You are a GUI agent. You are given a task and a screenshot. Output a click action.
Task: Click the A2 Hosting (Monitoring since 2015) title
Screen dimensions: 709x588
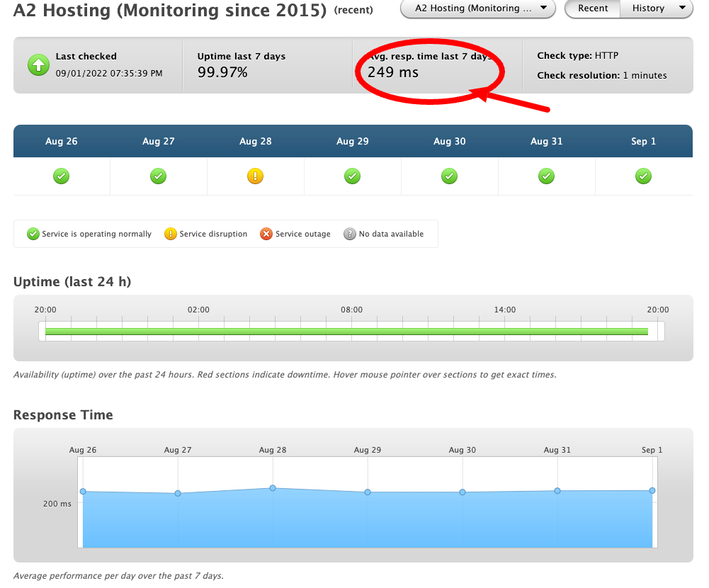[x=170, y=10]
